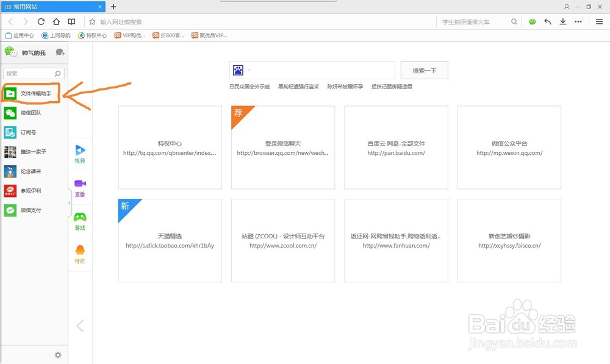The width and height of the screenshot is (610, 364).
Task: Open the VIP购优 bookmark
Action: (x=129, y=35)
